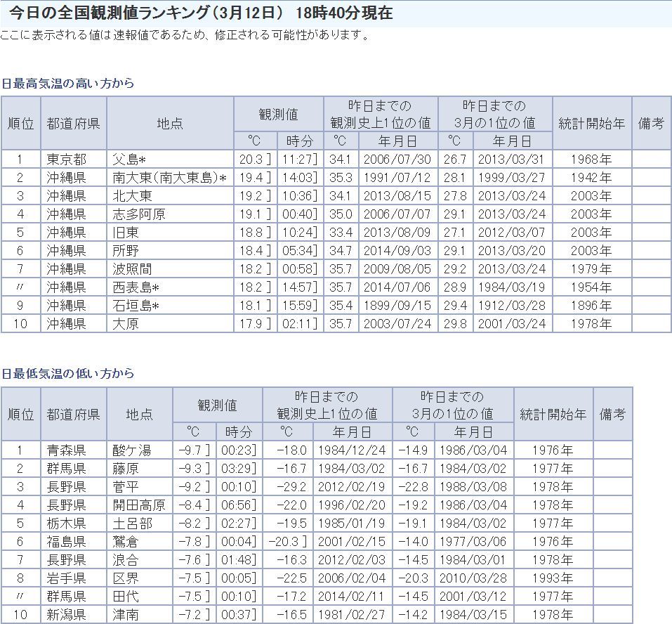This screenshot has width=672, height=624.
Task: Open the 岩手県 prefecture link
Action: click(66, 578)
